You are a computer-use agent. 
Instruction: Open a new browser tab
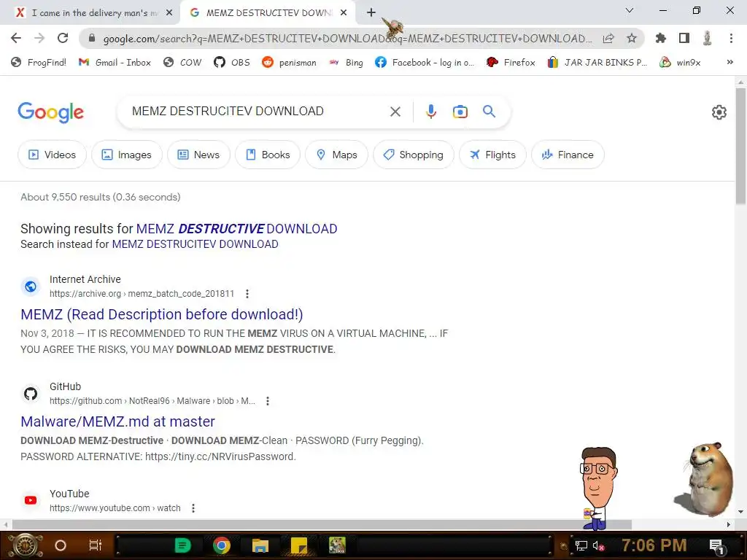(x=371, y=13)
